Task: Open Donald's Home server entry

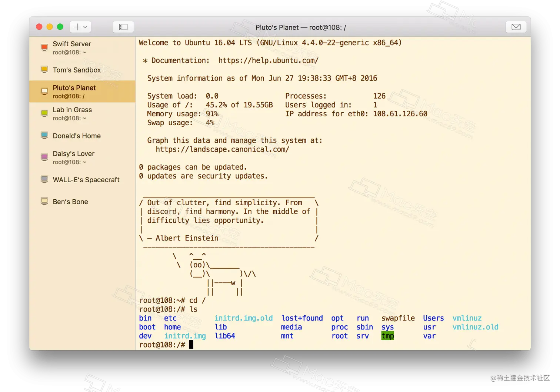Action: click(82, 136)
